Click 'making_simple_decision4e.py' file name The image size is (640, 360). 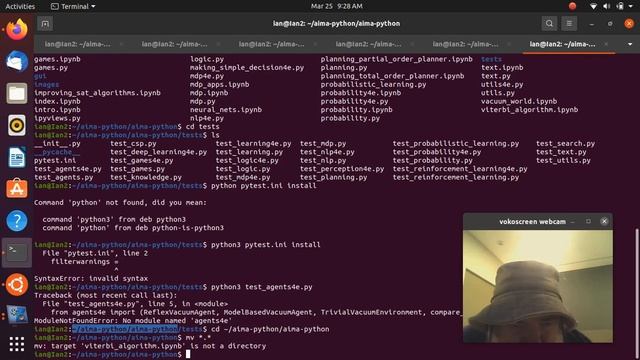point(247,68)
